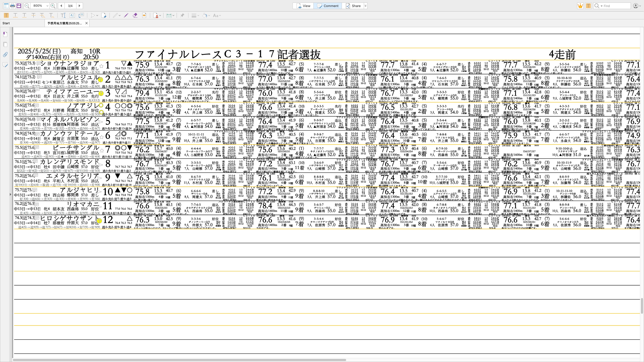Select the Text box tool
The image size is (644, 362).
point(72,16)
